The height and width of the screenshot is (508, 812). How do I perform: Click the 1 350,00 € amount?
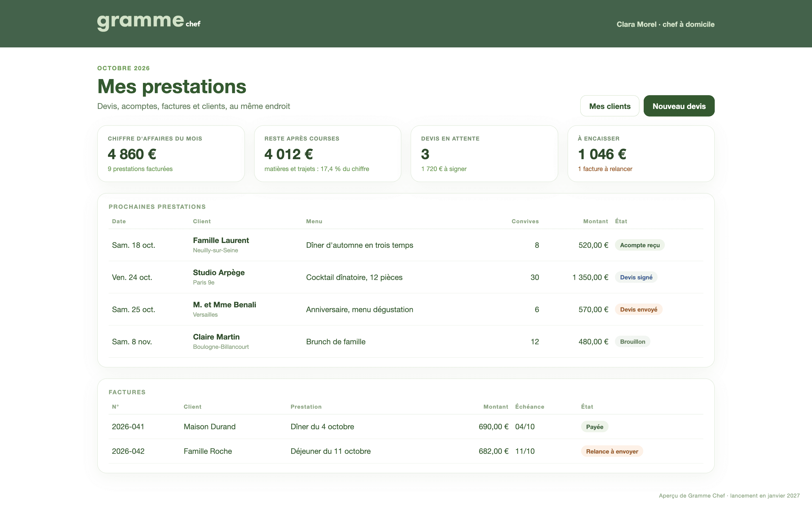click(590, 277)
